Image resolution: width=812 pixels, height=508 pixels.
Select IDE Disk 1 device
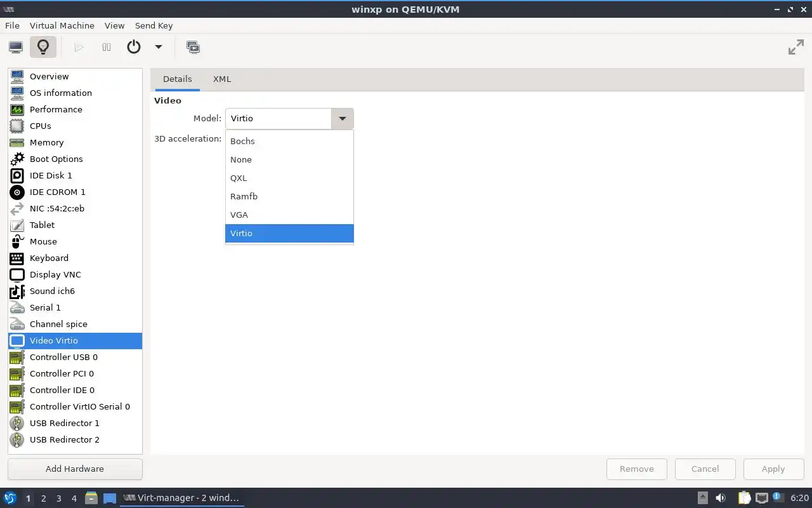click(x=75, y=175)
